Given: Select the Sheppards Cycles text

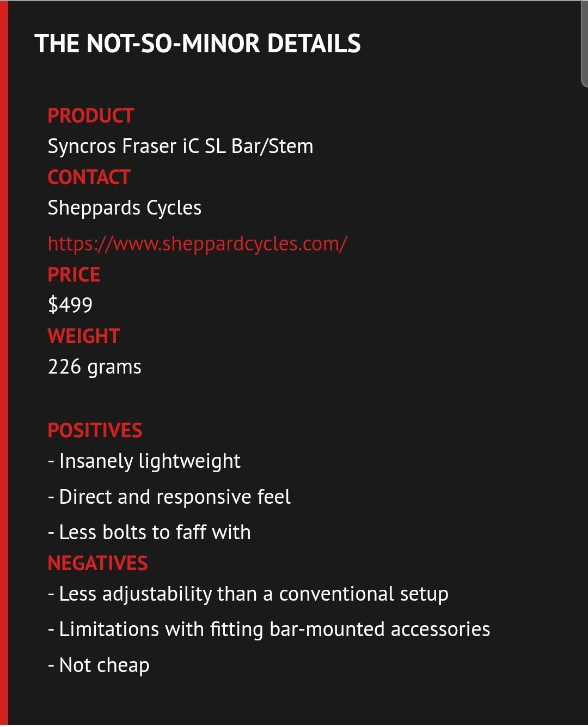Looking at the screenshot, I should pos(125,208).
